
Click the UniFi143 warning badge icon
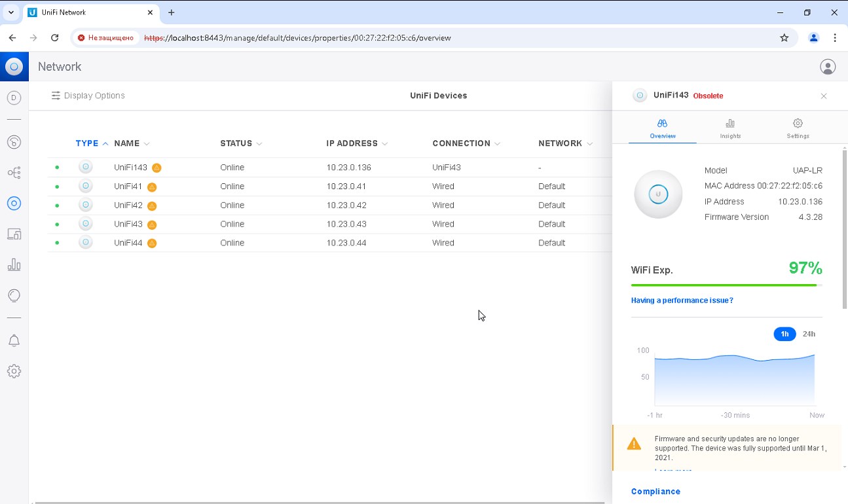(x=157, y=168)
